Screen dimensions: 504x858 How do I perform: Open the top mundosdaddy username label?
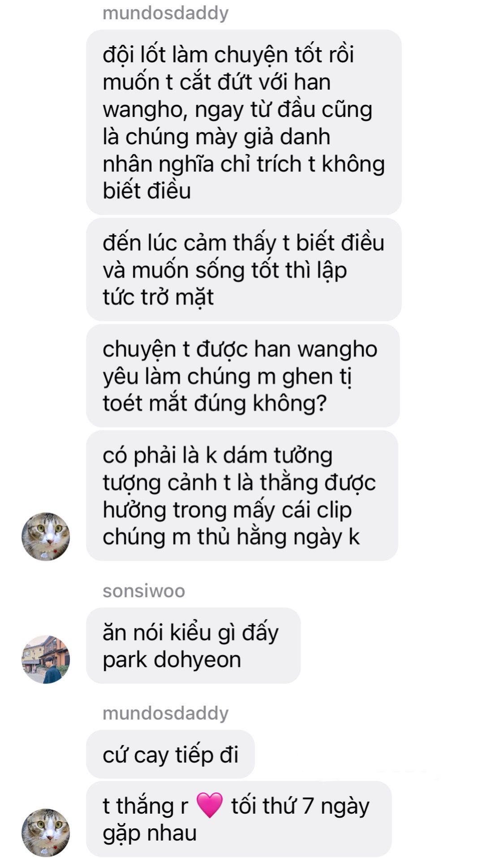[x=166, y=13]
